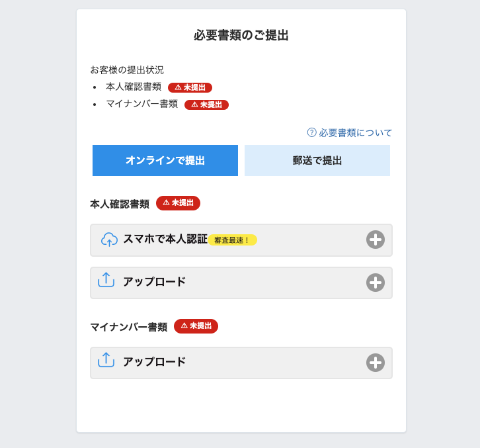This screenshot has width=480, height=448.
Task: Click the upload icon under 本人確認書類
Action: point(106,281)
